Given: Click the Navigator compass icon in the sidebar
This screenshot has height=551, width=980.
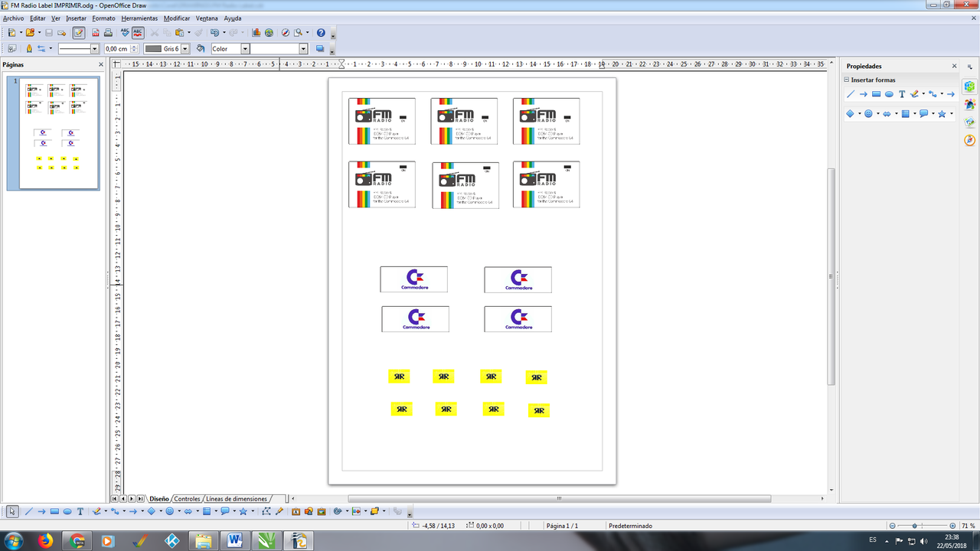Looking at the screenshot, I should point(970,139).
